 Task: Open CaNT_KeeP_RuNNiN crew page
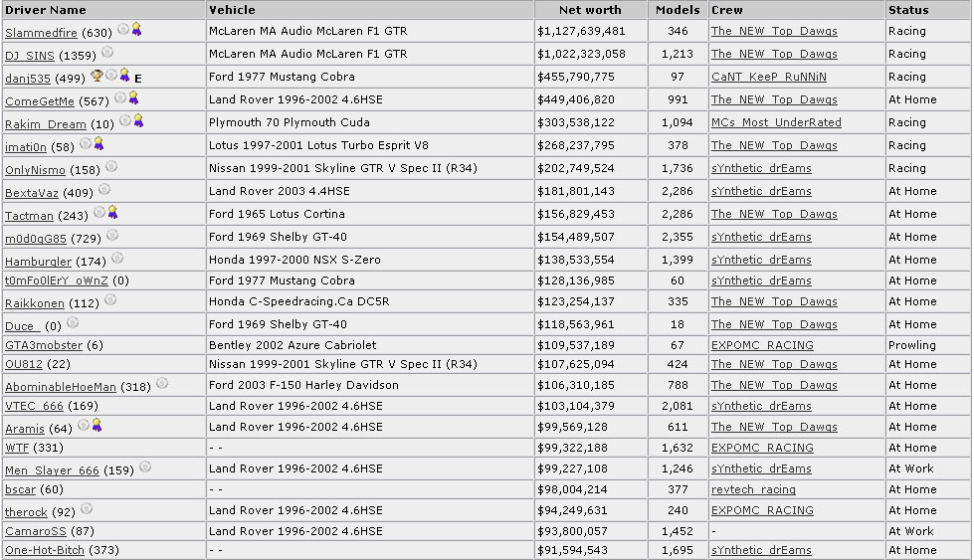pos(769,77)
